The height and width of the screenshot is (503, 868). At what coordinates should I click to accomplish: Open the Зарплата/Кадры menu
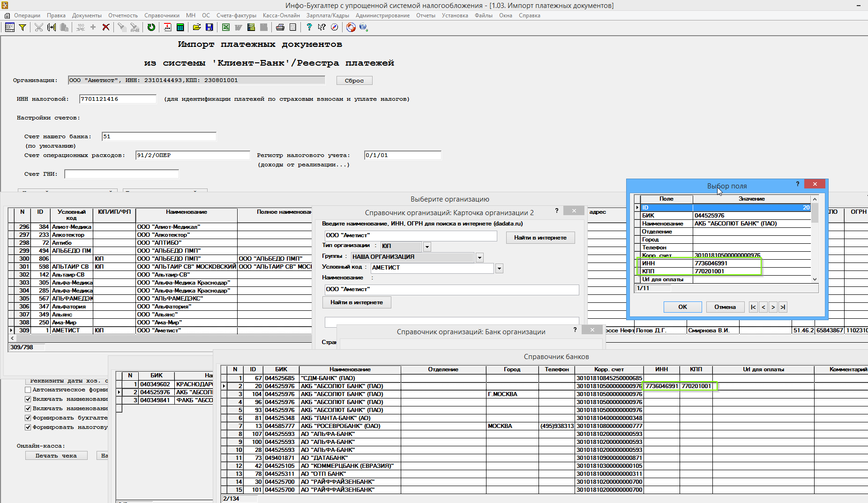[x=328, y=15]
